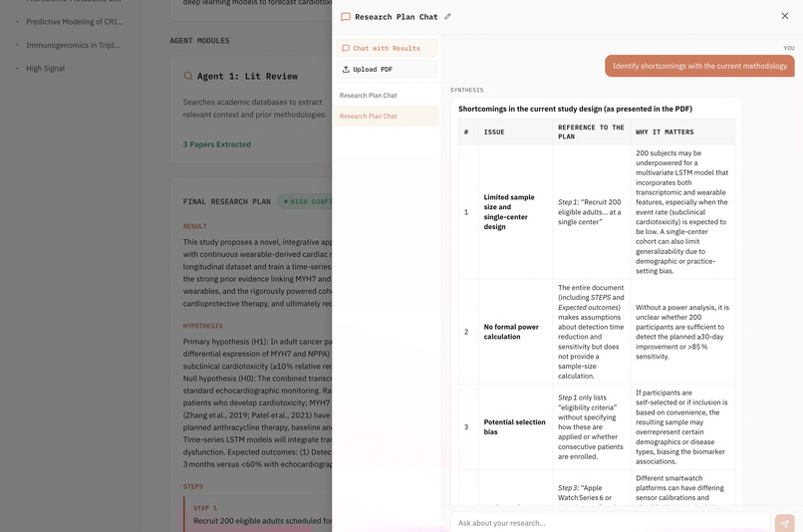Screen dimensions: 803x532
Task: Click the HYPOTHESIS section label
Action: tap(203, 326)
